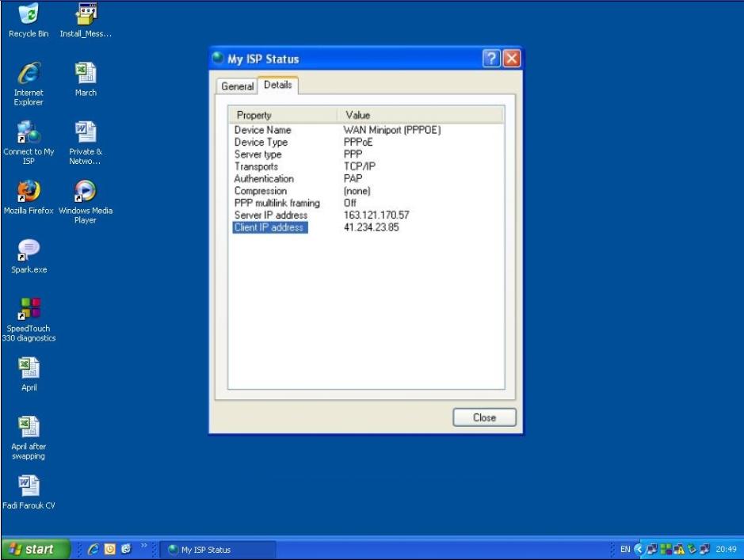This screenshot has height=560, width=744.
Task: Switch to the General tab
Action: click(237, 86)
